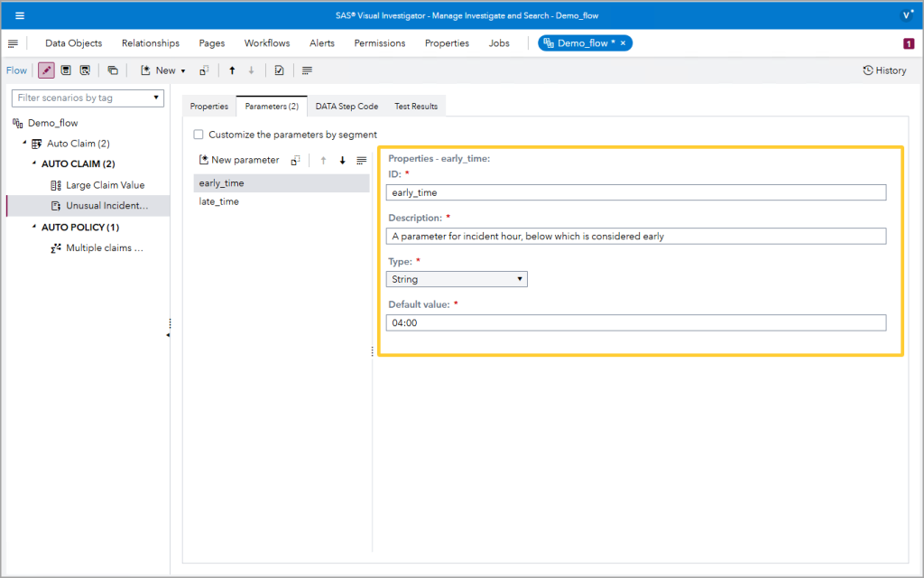Click the New parameter button
Screen dimensions: 924x578
click(x=239, y=160)
